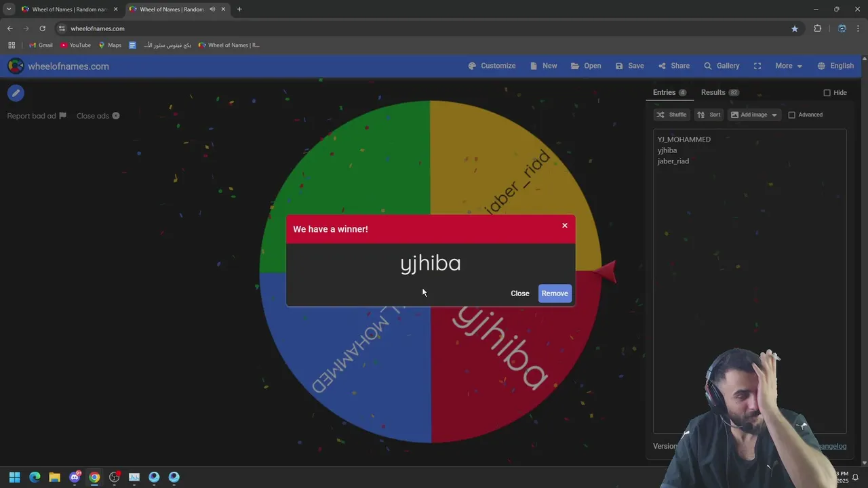View site information icon in address bar

(x=62, y=28)
